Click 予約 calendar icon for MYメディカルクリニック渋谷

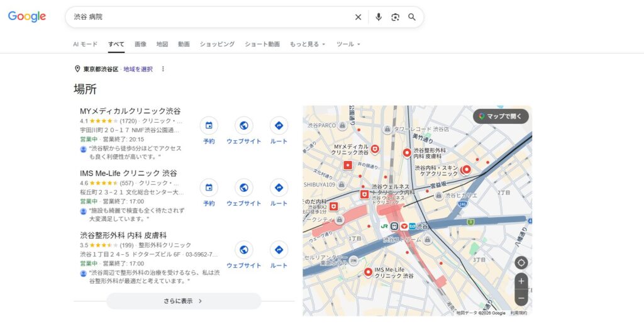tap(209, 125)
